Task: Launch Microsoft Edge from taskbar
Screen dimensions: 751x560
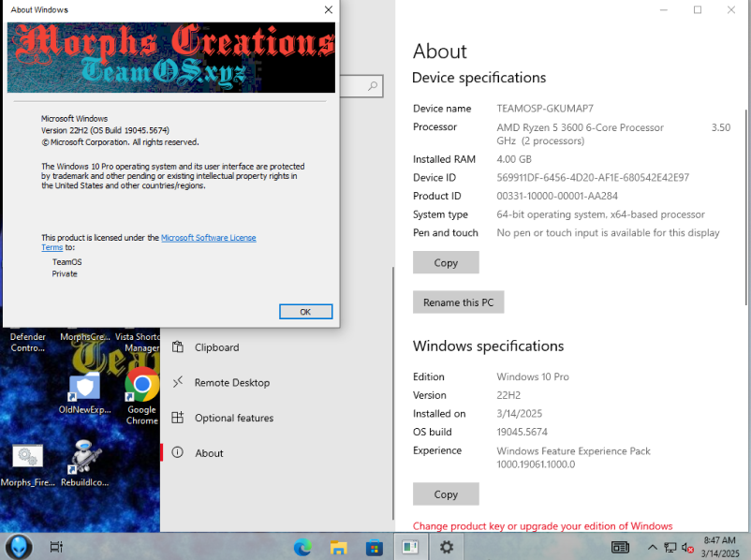Action: click(302, 547)
